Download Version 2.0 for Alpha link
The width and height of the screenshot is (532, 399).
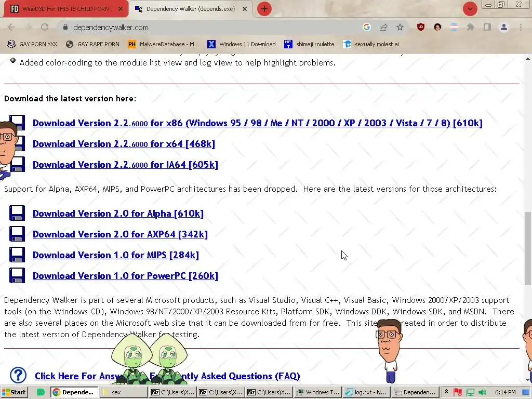(118, 214)
